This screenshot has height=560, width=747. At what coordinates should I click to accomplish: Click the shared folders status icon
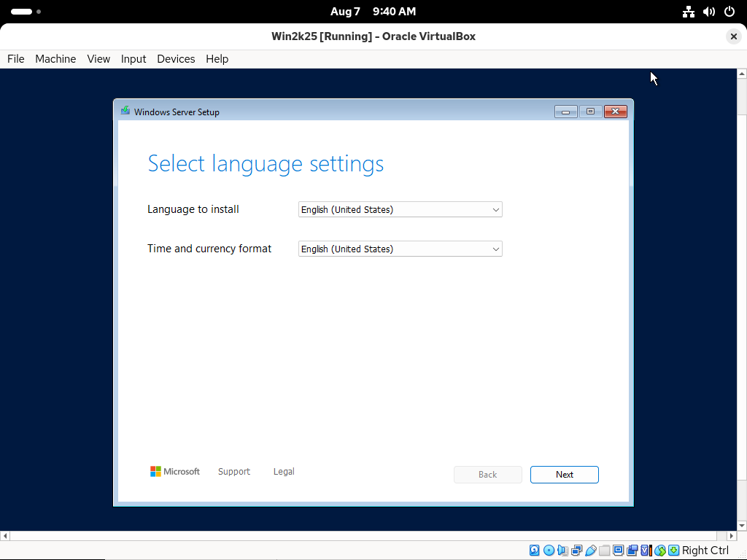point(604,551)
